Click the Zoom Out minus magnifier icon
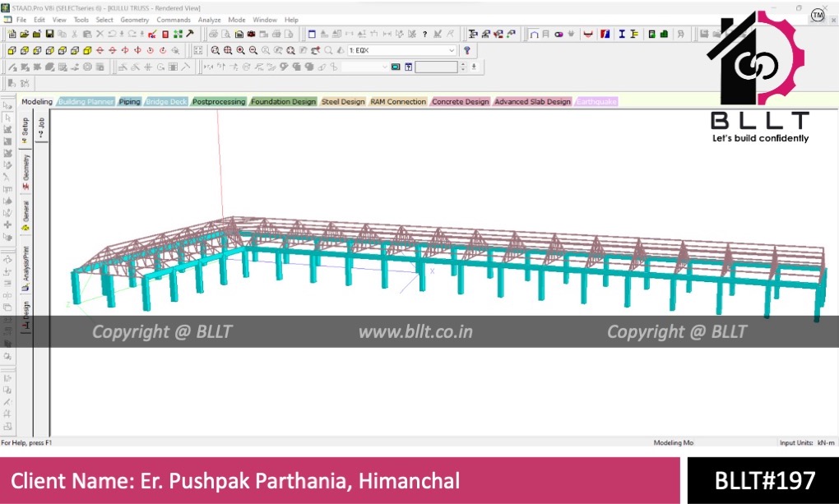Screen dimensions: 839x504 (x=253, y=50)
